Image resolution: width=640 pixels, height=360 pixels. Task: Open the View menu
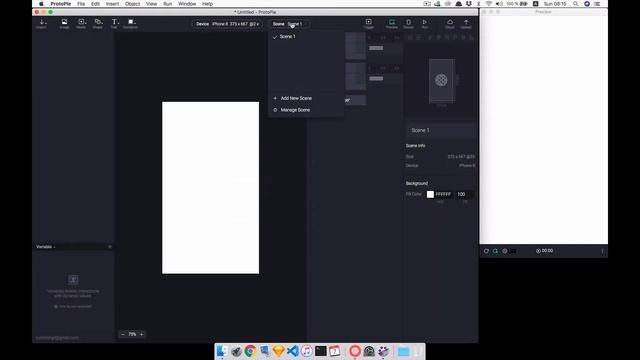[x=151, y=4]
